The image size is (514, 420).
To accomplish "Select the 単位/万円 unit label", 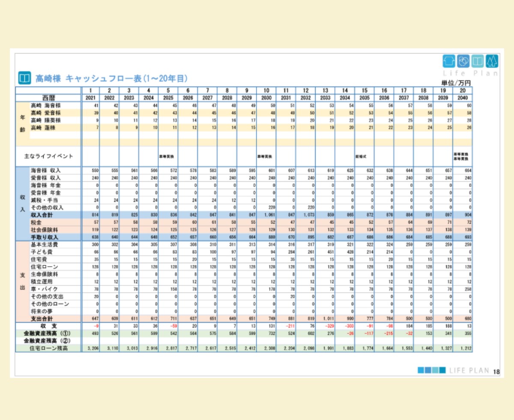I will click(x=457, y=83).
